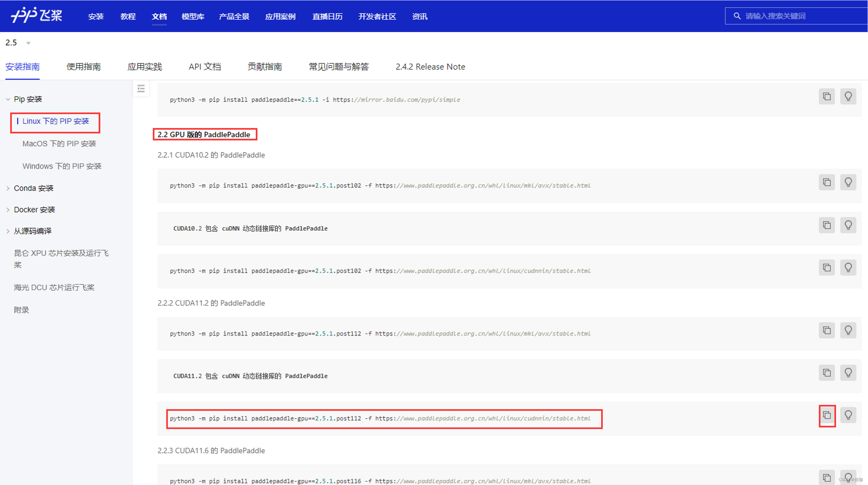Copy the post112 mkl/avx install command

(x=827, y=330)
